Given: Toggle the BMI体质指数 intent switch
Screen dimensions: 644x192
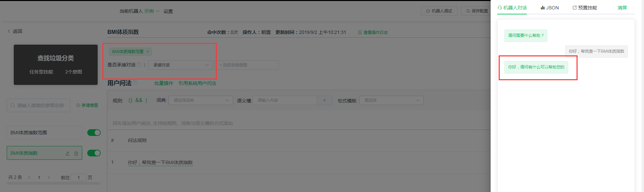Looking at the screenshot, I should pos(94,153).
